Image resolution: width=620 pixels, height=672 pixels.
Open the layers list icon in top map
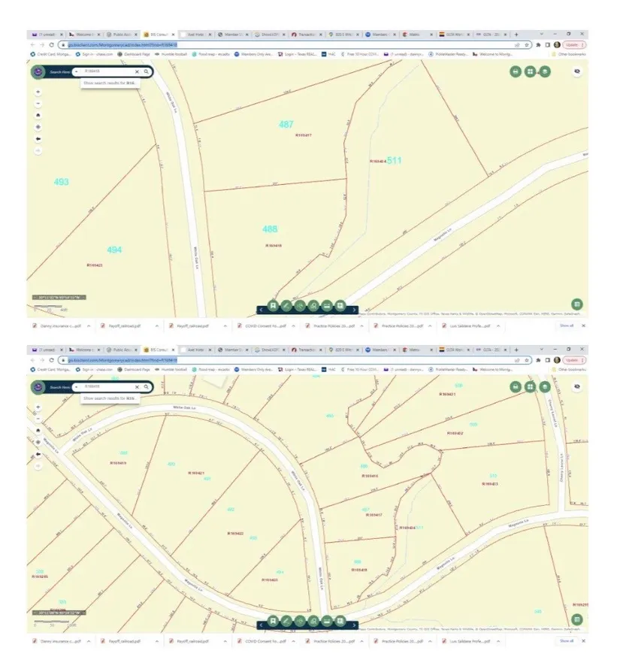point(546,71)
